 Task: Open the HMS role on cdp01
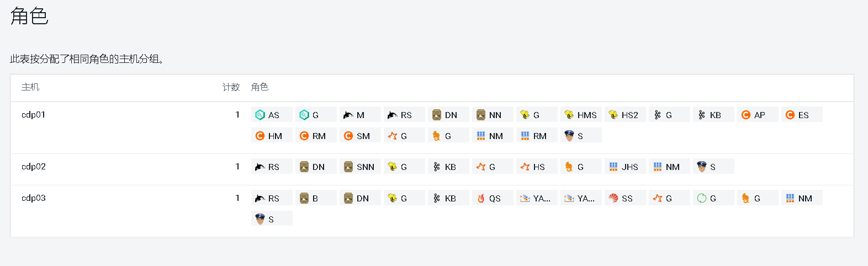[x=580, y=115]
